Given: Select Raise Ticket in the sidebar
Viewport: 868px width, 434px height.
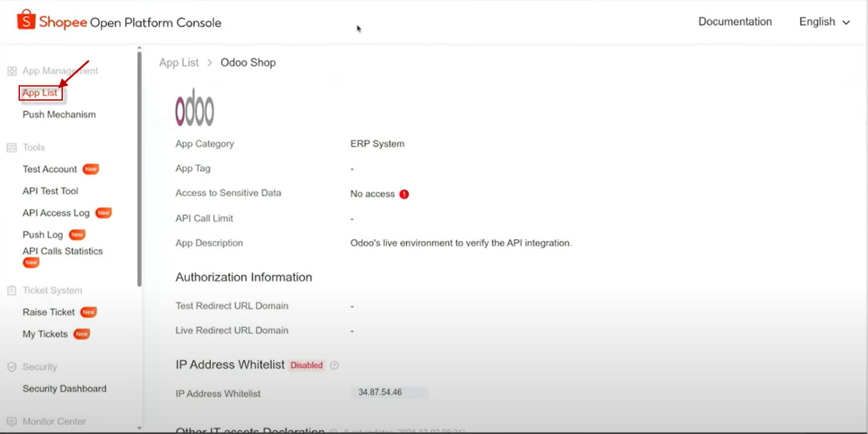Looking at the screenshot, I should point(49,312).
